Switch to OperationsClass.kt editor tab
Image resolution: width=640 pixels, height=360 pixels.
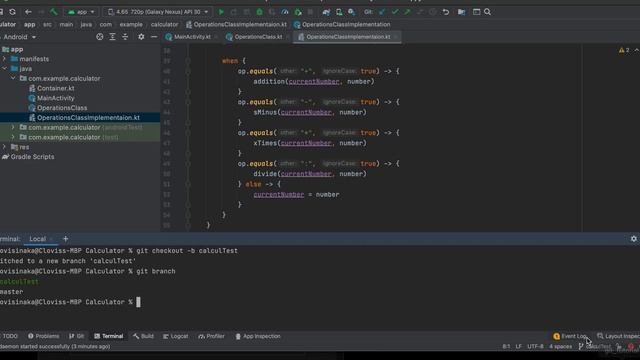tap(258, 37)
